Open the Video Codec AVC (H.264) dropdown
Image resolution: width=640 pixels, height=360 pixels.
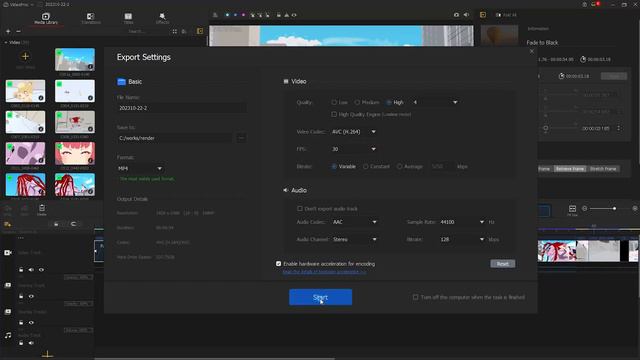point(353,132)
